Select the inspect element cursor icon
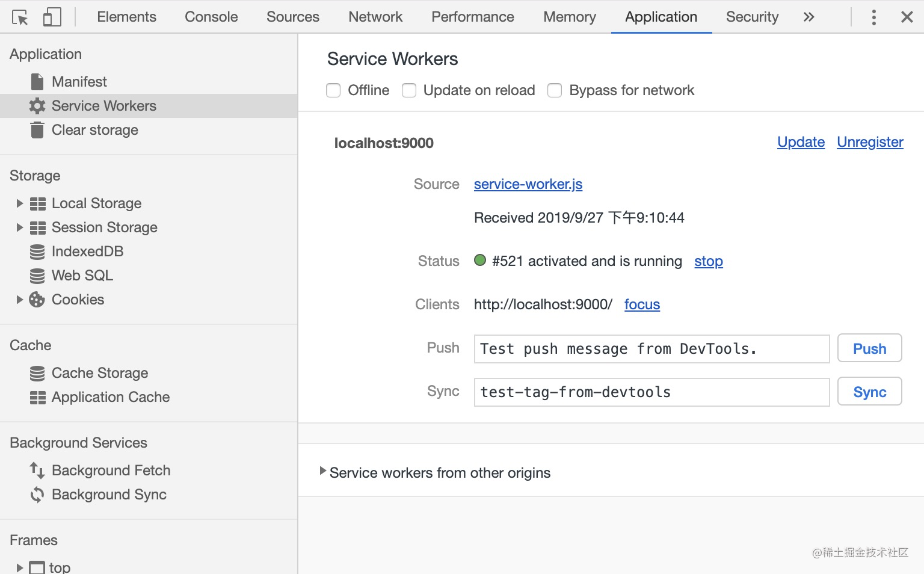924x574 pixels. (20, 17)
